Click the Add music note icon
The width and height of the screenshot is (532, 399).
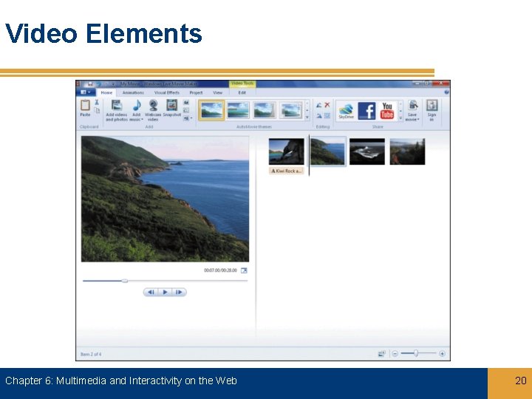point(137,106)
